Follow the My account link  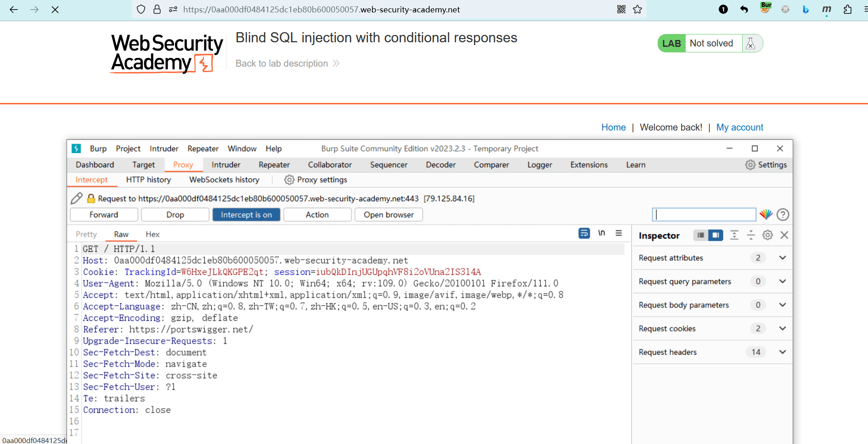click(x=739, y=127)
